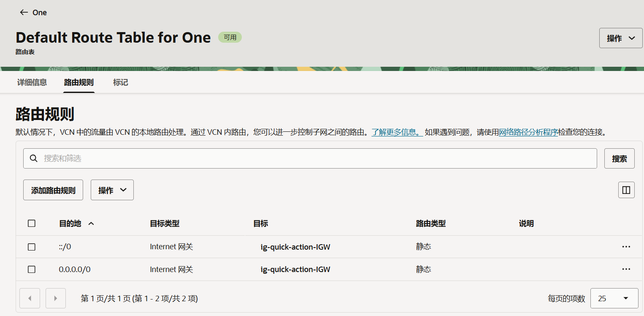
Task: Click the magnifier icon in the search box
Action: click(34, 158)
